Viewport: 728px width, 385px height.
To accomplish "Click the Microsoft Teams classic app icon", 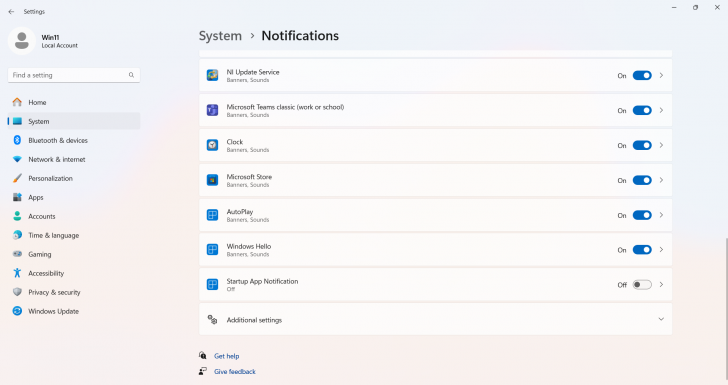I will [x=212, y=110].
